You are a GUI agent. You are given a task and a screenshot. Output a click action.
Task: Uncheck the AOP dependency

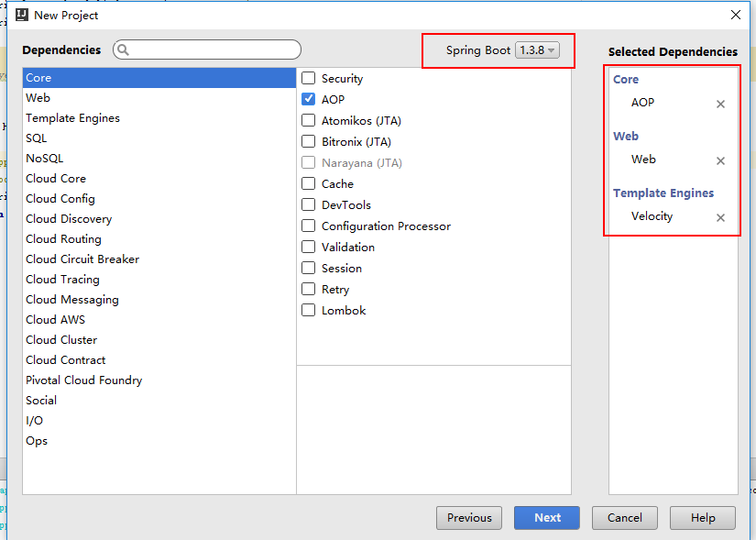[x=308, y=99]
